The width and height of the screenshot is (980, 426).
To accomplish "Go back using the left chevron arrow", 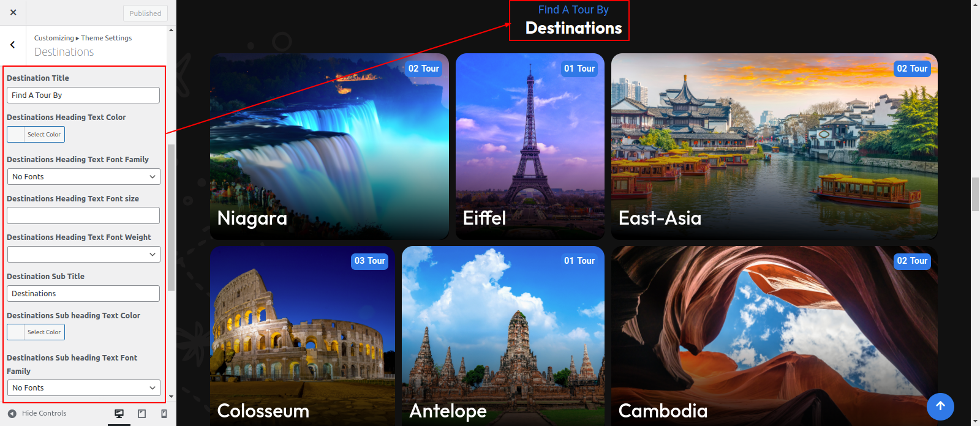I will pos(13,45).
